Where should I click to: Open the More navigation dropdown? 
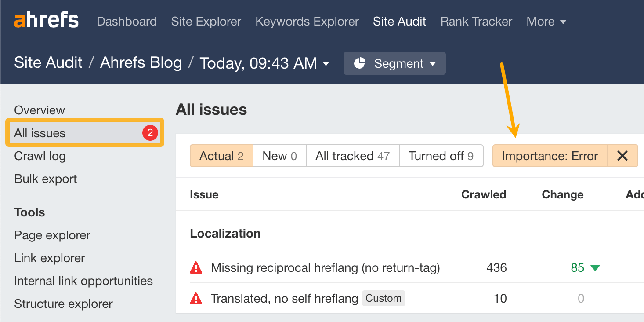pos(546,21)
